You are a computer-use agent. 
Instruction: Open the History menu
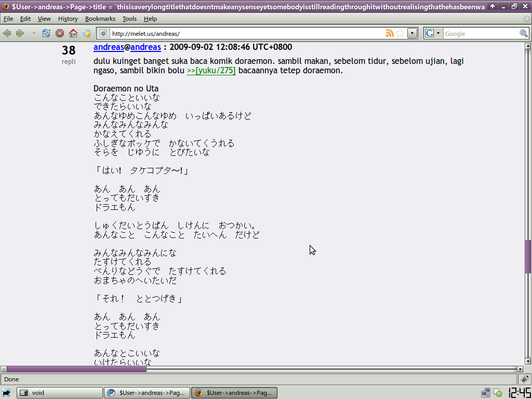click(68, 19)
